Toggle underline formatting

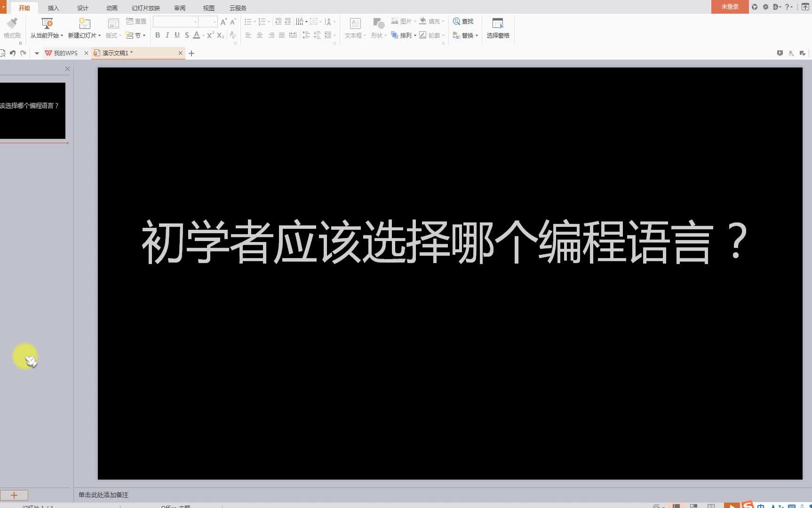[176, 35]
